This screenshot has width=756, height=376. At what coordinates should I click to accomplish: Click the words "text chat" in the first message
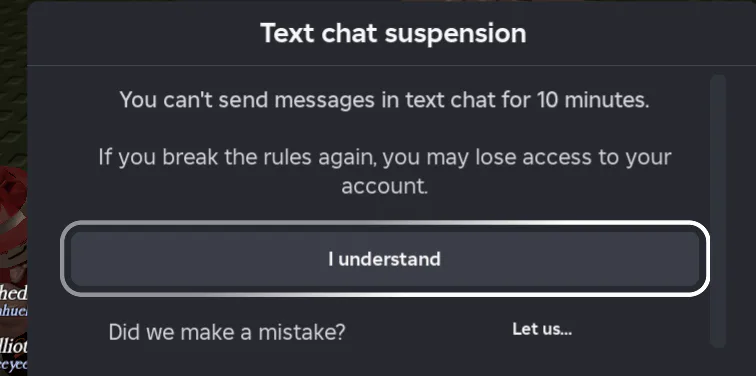[450, 100]
